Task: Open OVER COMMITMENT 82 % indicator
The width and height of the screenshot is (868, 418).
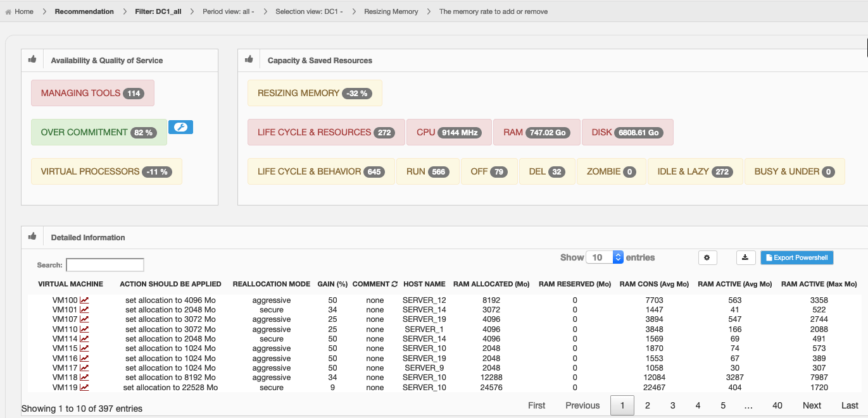Action: pos(99,132)
